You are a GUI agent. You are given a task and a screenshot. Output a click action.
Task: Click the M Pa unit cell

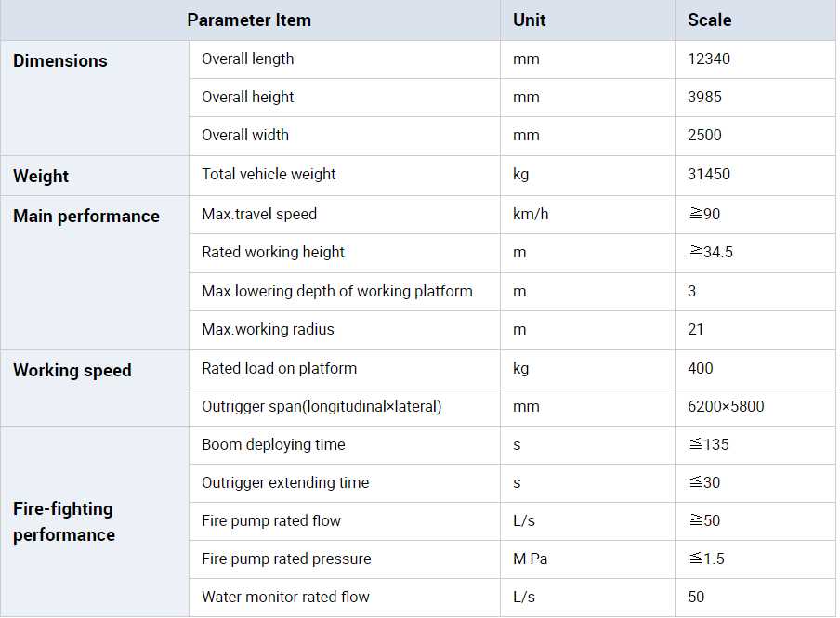point(534,559)
